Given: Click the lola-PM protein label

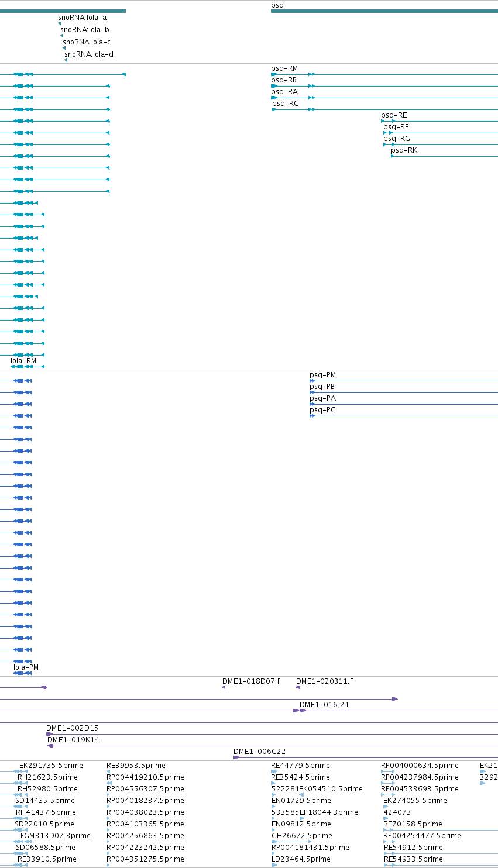Looking at the screenshot, I should [x=26, y=667].
